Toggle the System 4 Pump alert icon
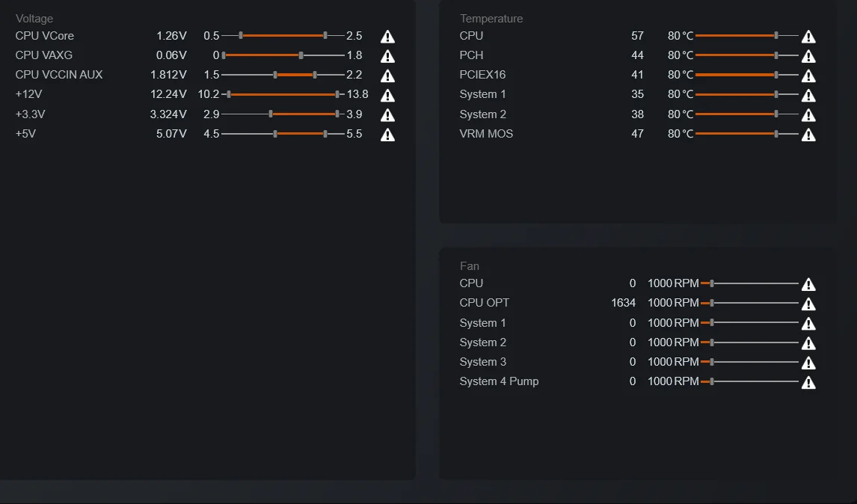 point(808,383)
